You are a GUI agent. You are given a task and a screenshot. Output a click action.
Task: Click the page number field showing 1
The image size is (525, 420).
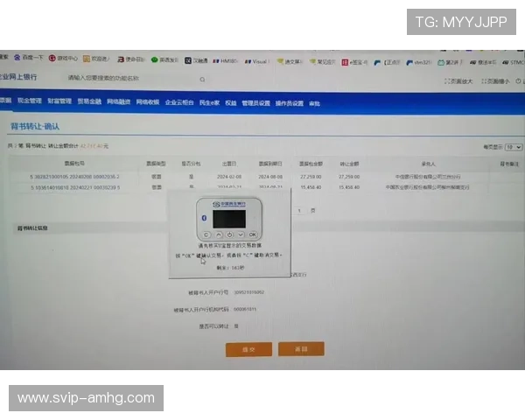tap(299, 211)
